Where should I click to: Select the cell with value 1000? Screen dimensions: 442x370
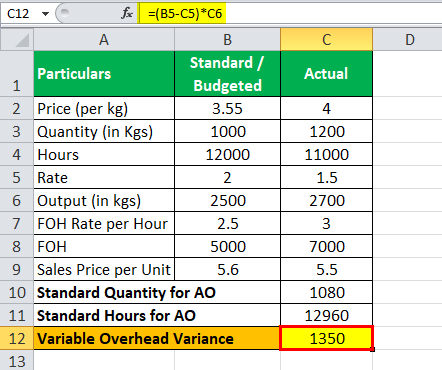(227, 131)
